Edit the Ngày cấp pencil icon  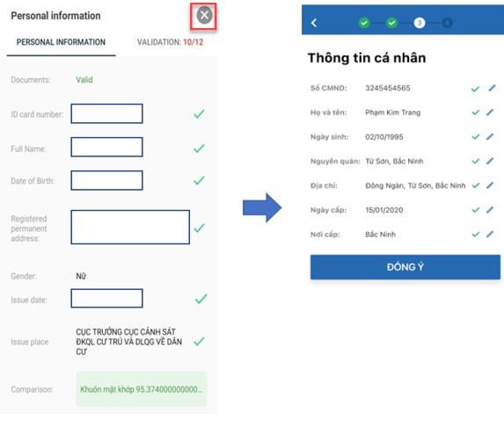[x=490, y=210]
